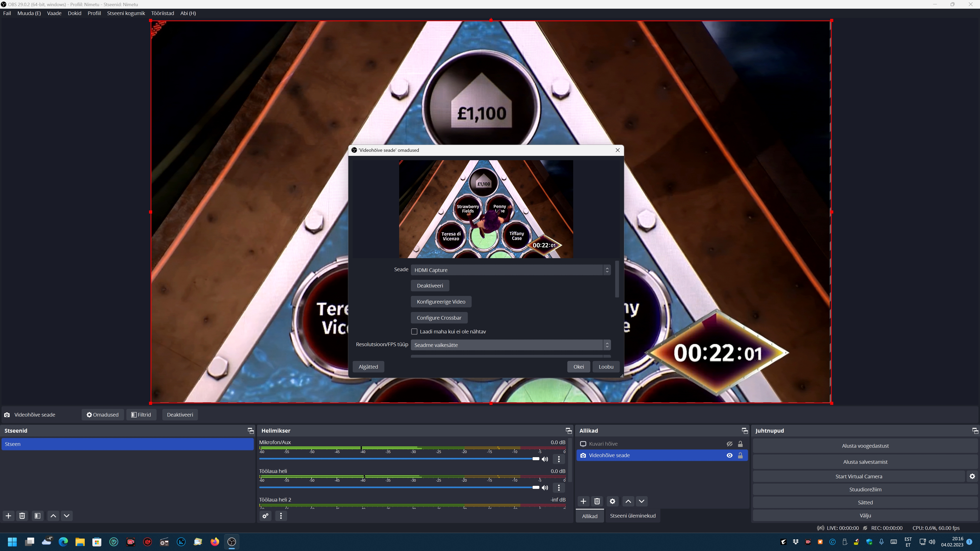Open Microsoft Edge from the taskbar
The width and height of the screenshot is (980, 551).
(63, 542)
